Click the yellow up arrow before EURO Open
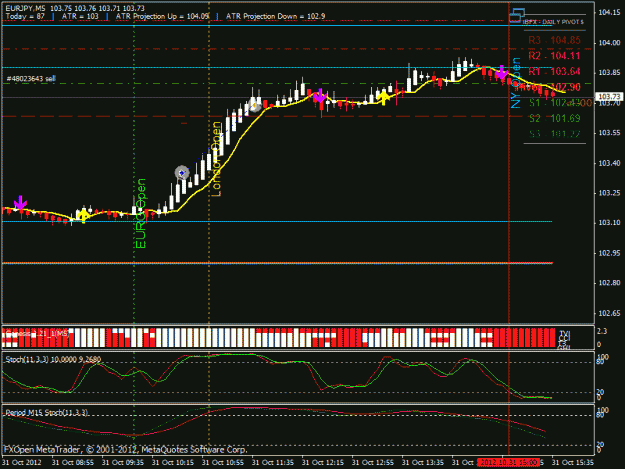Screen dimensions: 625x469 point(83,216)
